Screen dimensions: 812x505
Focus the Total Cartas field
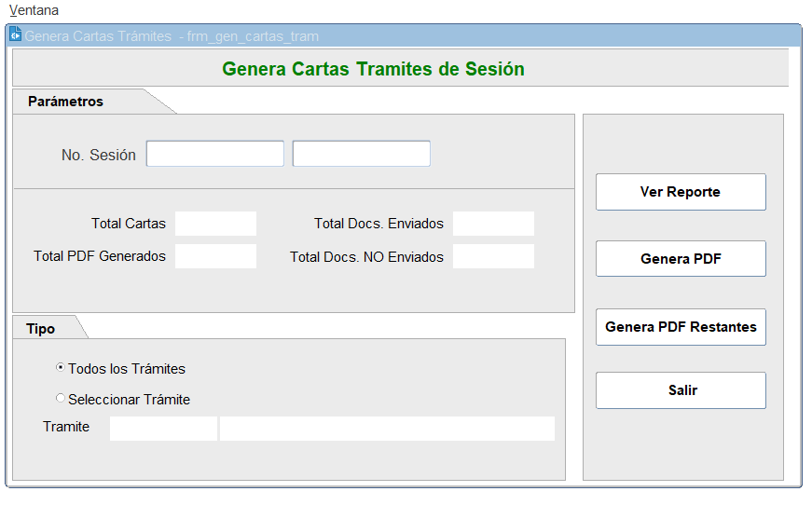pyautogui.click(x=215, y=224)
